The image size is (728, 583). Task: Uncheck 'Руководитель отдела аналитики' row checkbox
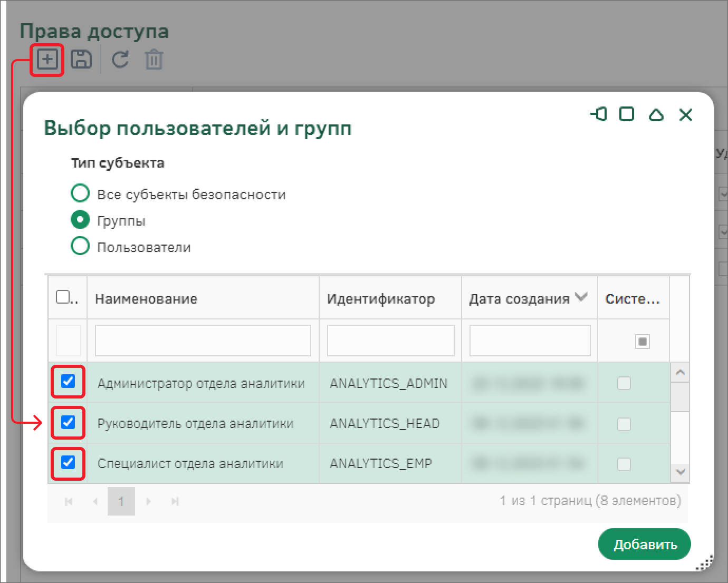[x=68, y=422]
